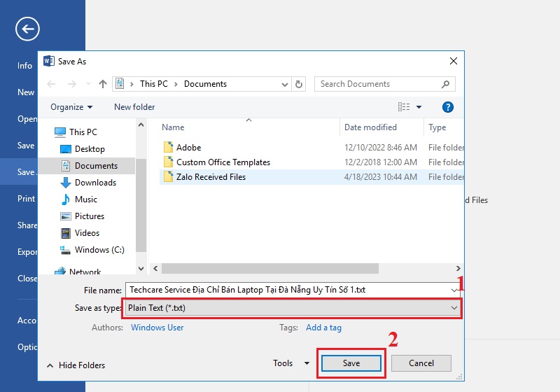
Task: Open the Tools dropdown menu
Action: click(x=291, y=363)
